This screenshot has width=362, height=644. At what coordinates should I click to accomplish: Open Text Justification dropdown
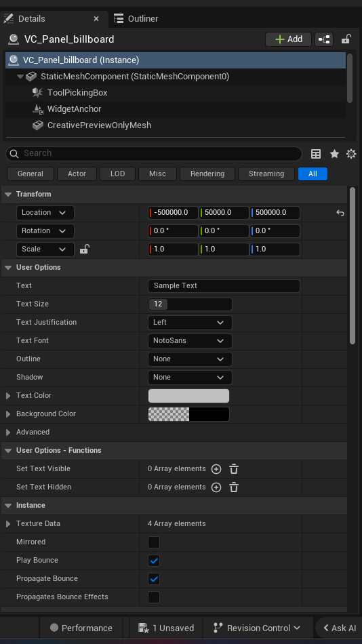click(190, 323)
